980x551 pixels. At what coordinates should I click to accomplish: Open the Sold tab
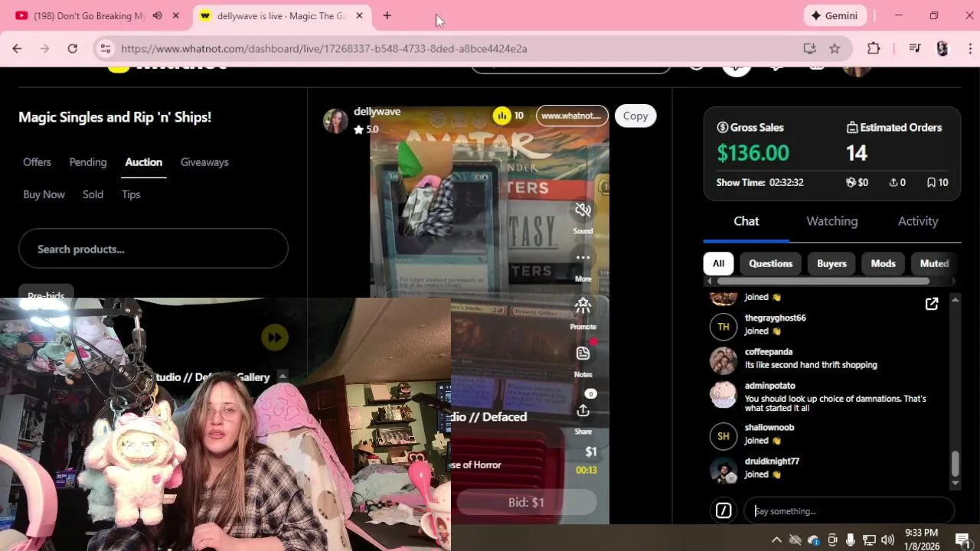point(93,194)
